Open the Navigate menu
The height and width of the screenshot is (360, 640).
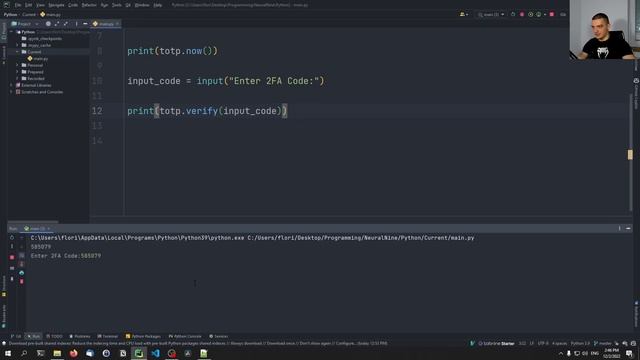56,5
